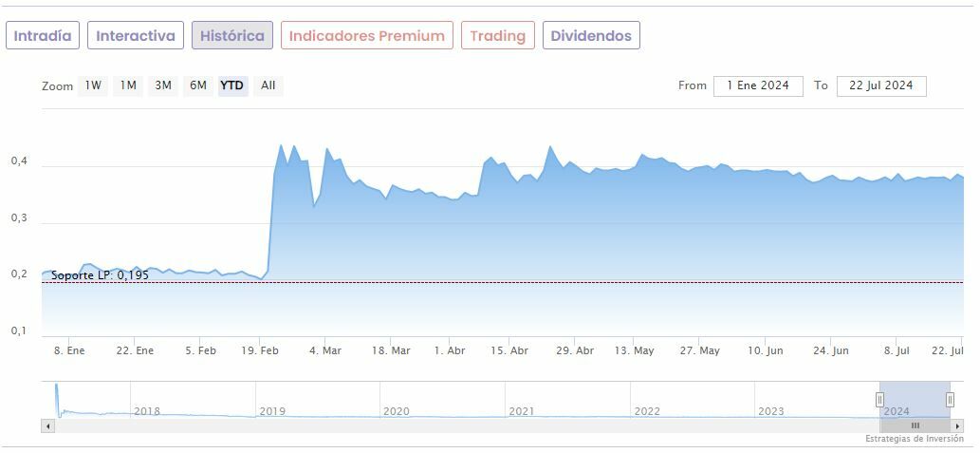Screen dimensions: 980x453
Task: Click the scrollbar left arrow
Action: coord(47,426)
